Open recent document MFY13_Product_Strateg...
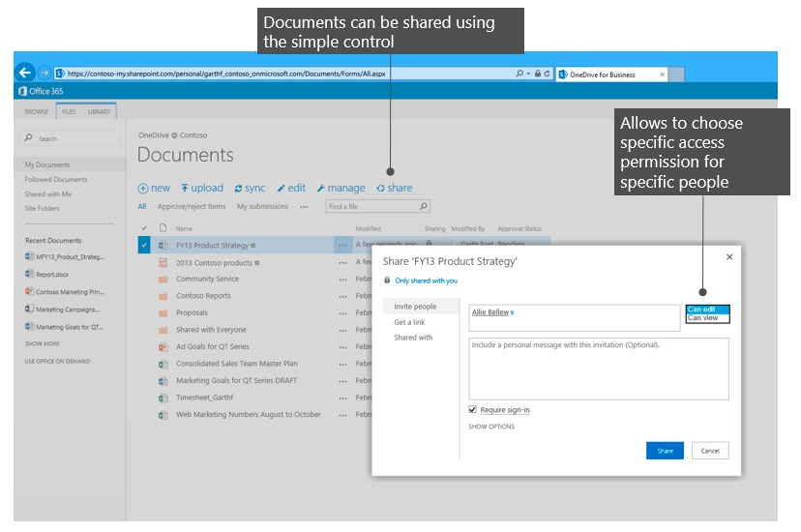Image resolution: width=801 pixels, height=532 pixels. click(65, 256)
